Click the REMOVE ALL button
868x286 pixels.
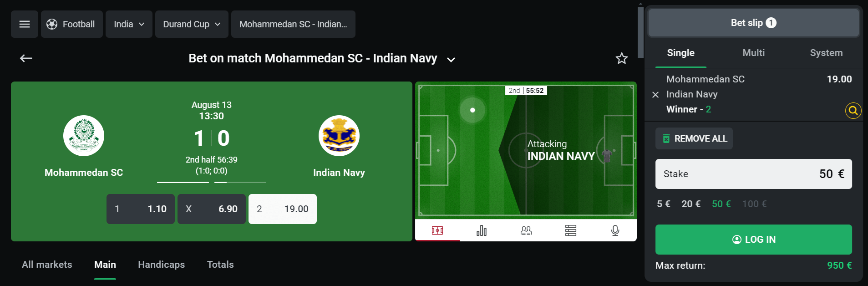(x=694, y=138)
